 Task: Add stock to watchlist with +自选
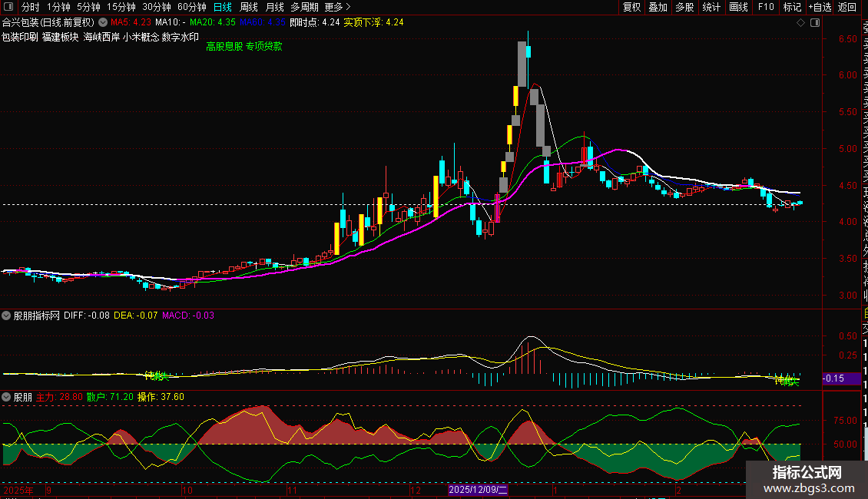pos(820,7)
